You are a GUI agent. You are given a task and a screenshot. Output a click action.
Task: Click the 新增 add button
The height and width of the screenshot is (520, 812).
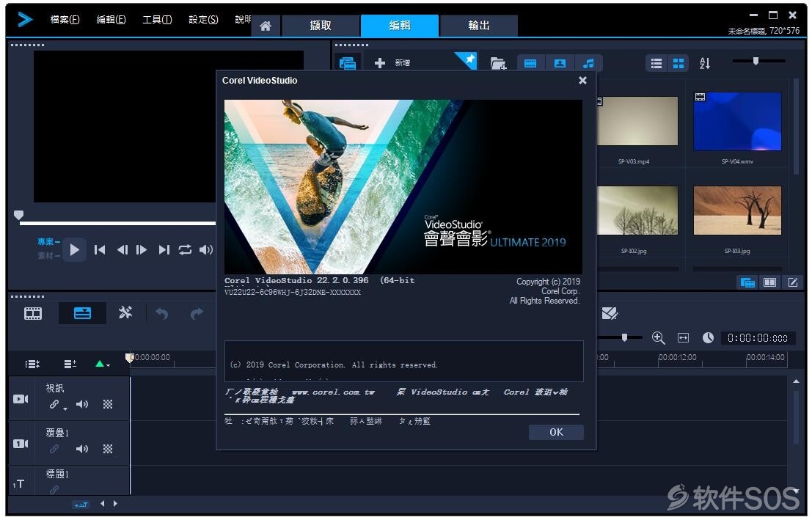coord(392,63)
